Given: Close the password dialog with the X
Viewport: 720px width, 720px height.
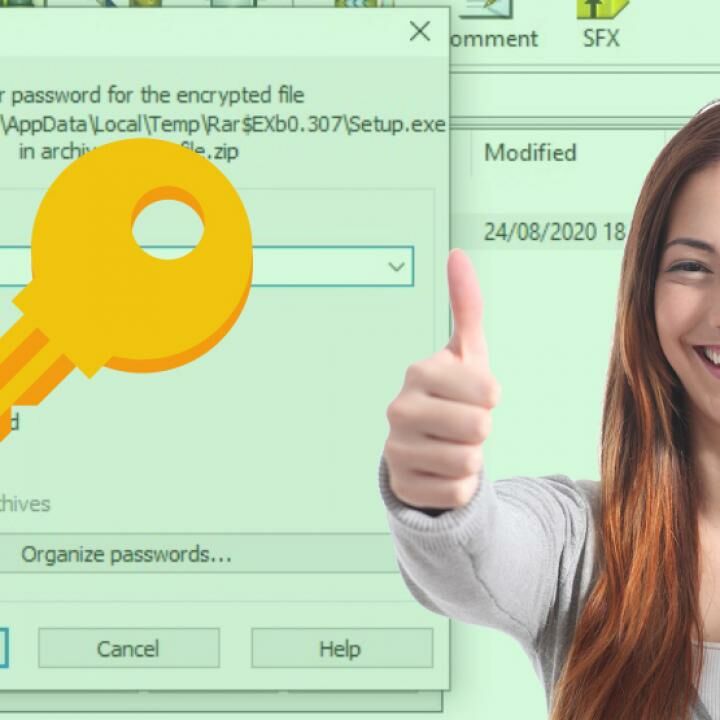Looking at the screenshot, I should coord(420,32).
